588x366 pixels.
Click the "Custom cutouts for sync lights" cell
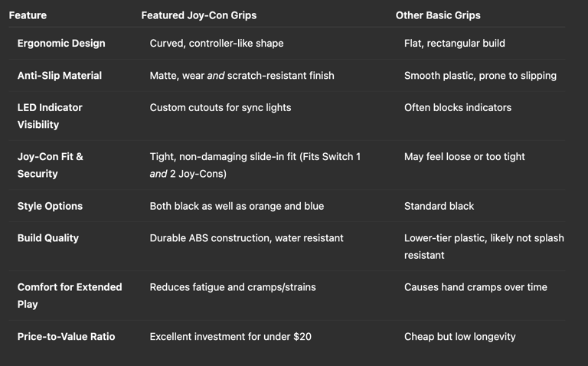point(220,108)
